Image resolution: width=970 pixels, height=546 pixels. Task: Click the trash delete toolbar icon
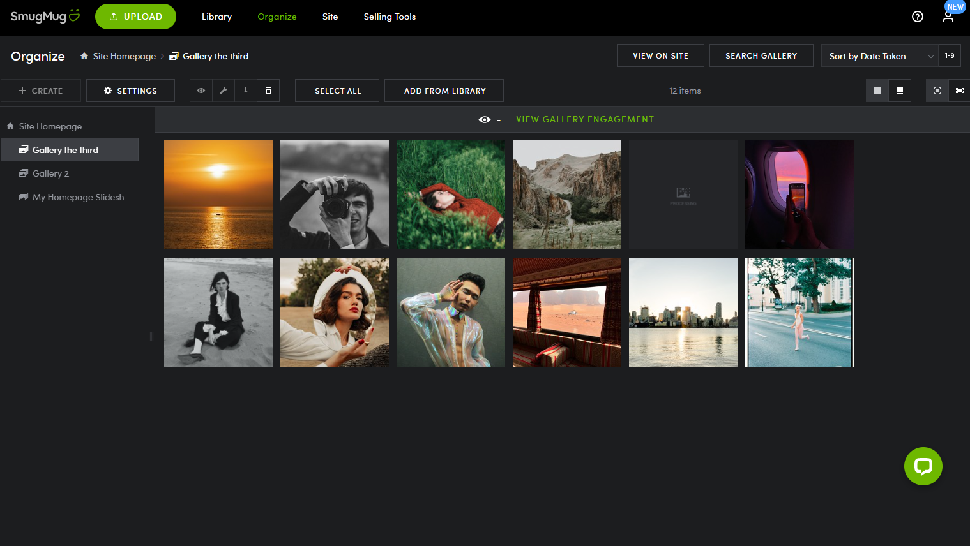point(268,91)
